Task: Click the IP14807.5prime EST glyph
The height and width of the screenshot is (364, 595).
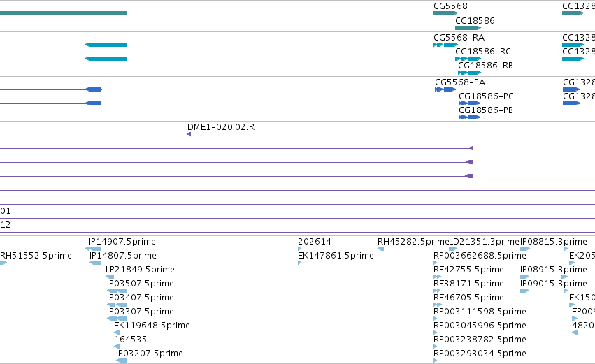Action: (95, 263)
